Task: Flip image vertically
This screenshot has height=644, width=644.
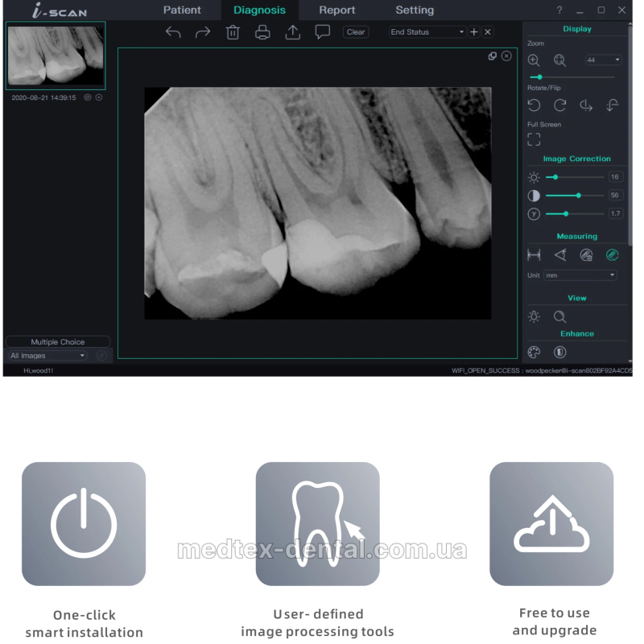Action: coord(613,105)
